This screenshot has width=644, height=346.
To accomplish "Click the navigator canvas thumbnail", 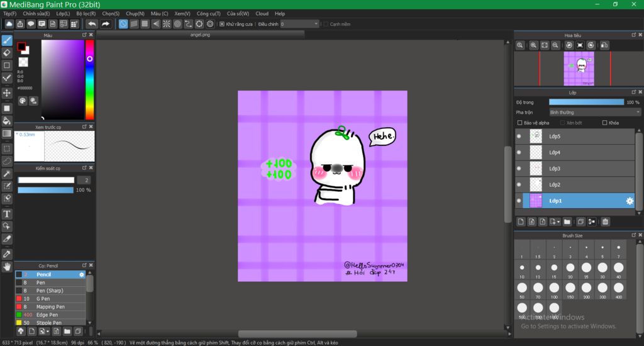I will click(x=579, y=68).
